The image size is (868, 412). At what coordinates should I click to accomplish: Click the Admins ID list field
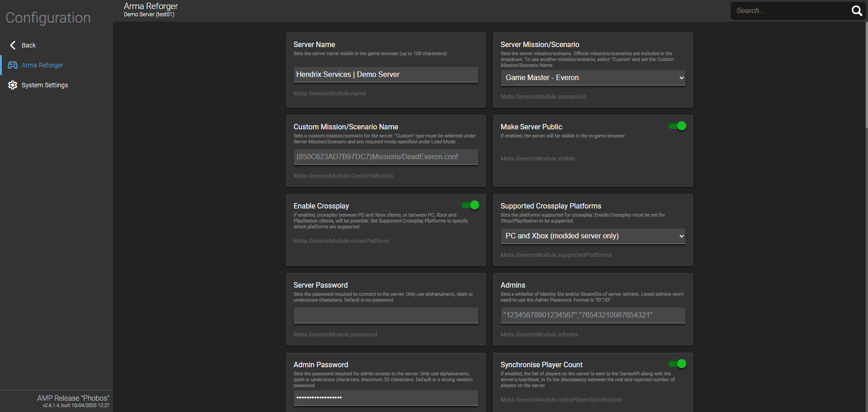593,315
